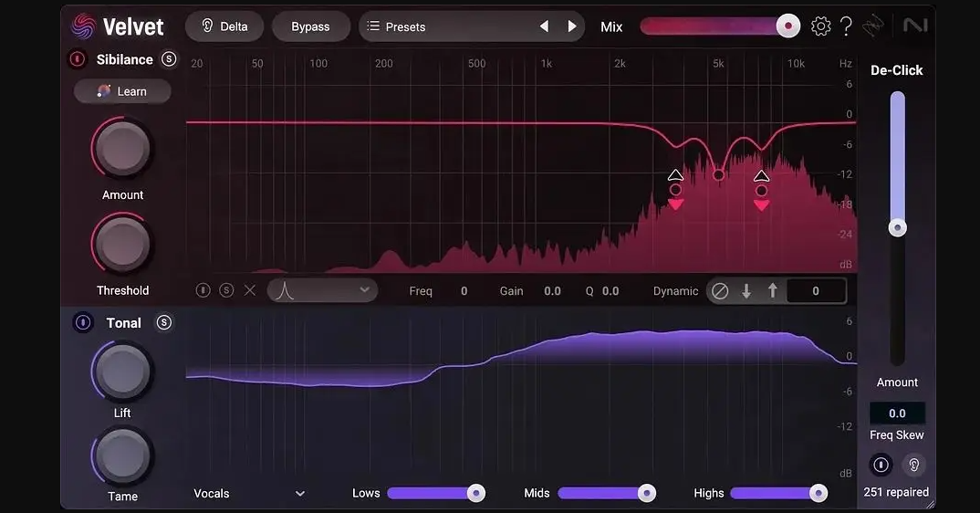Solo the Tonal module
Image resolution: width=980 pixels, height=513 pixels.
pos(163,322)
